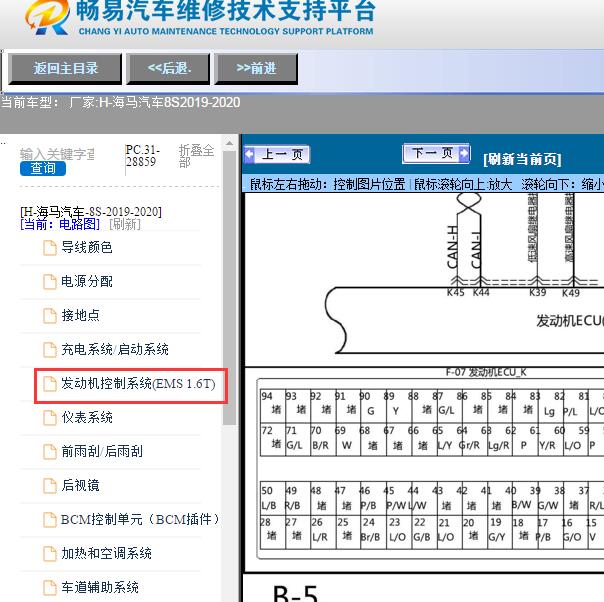
Task: Open the BCM控制单元（BCM插件） item
Action: tap(140, 519)
